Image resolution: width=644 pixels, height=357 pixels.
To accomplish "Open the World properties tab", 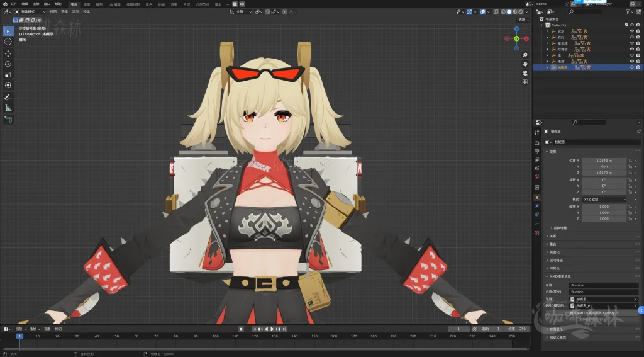I will (537, 176).
